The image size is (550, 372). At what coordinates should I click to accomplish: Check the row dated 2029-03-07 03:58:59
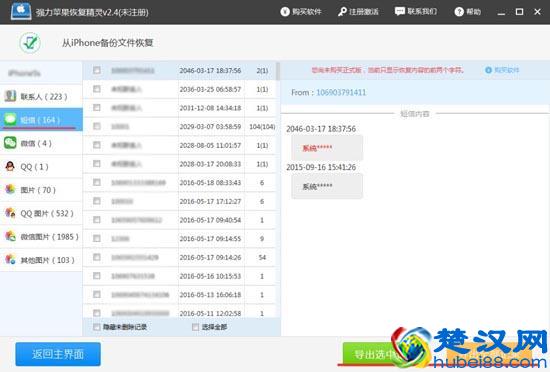[x=97, y=126]
